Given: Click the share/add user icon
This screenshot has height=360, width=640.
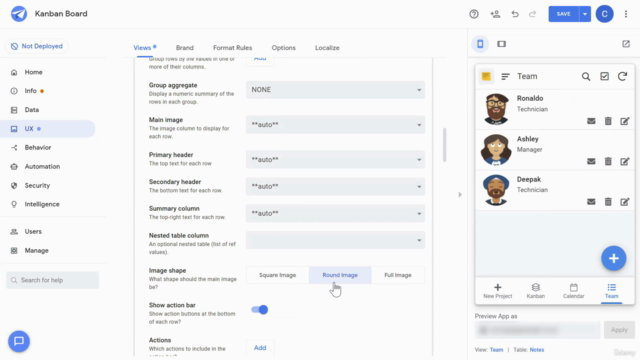Looking at the screenshot, I should point(495,14).
